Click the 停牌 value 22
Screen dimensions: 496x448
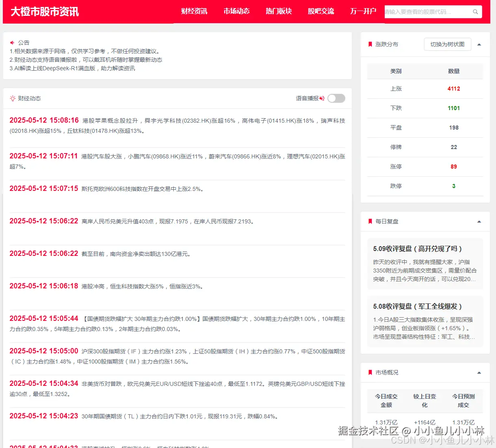[x=454, y=147]
